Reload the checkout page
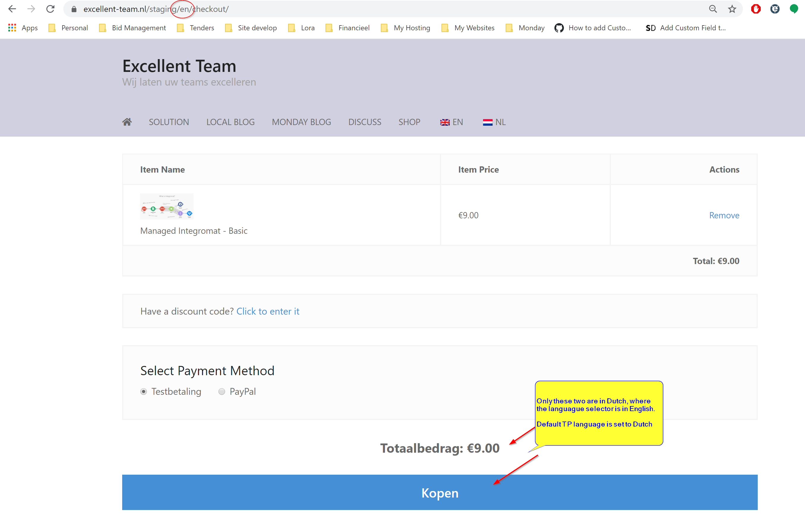Screen dimensions: 805x532 click(x=50, y=9)
